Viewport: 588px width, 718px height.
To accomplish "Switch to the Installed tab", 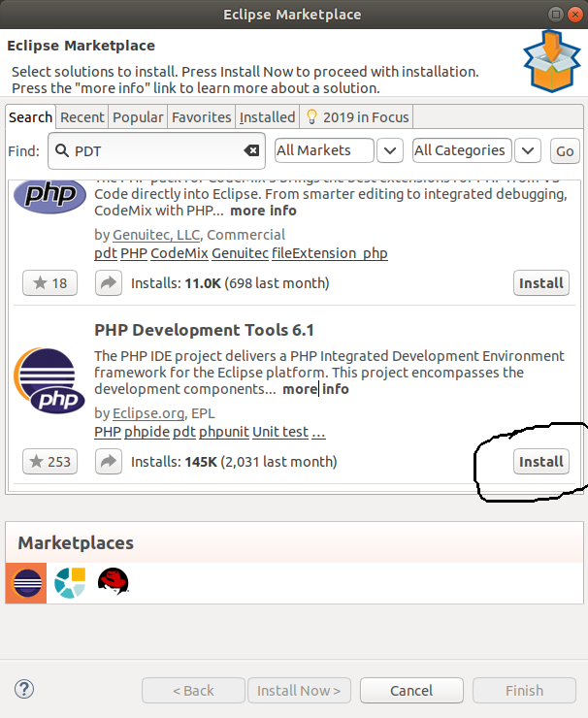I will coord(268,117).
